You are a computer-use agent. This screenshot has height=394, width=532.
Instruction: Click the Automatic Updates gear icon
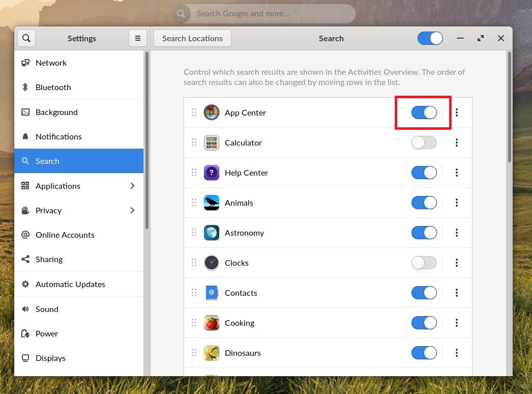tap(25, 284)
